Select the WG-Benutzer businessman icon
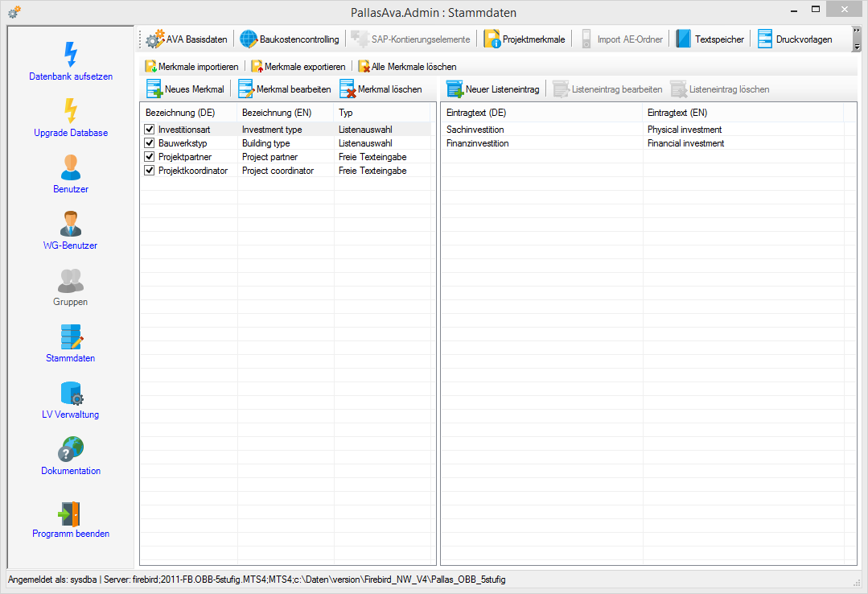The width and height of the screenshot is (868, 594). pos(70,224)
